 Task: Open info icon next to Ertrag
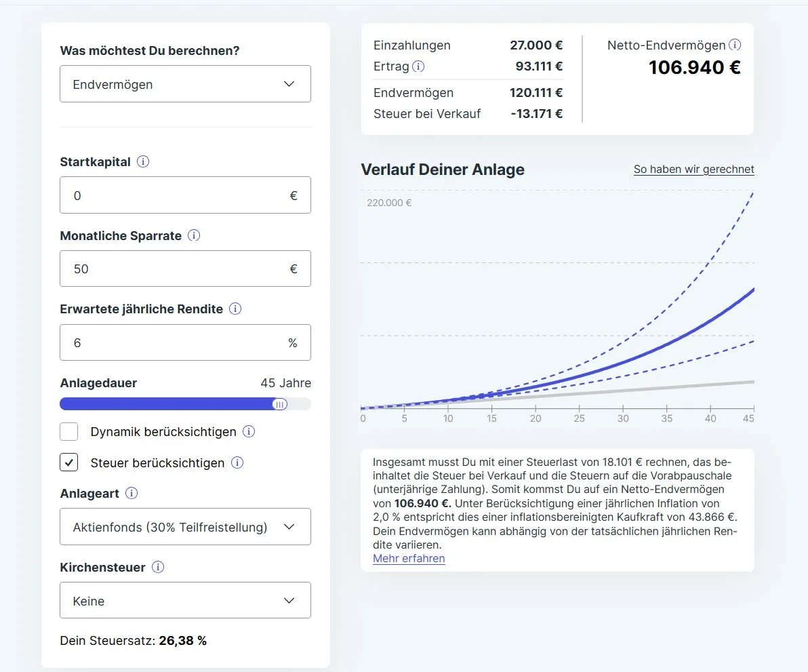(419, 66)
